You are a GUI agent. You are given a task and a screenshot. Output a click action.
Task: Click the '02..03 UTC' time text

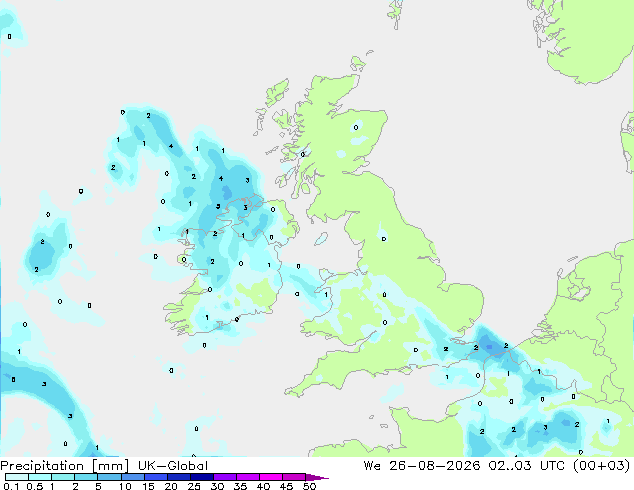[x=528, y=466]
